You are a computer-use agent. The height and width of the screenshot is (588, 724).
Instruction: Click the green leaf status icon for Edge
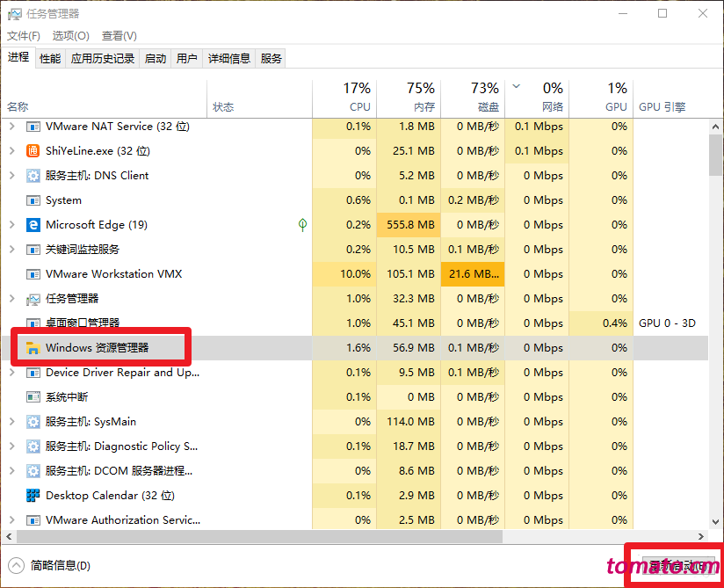click(x=302, y=225)
